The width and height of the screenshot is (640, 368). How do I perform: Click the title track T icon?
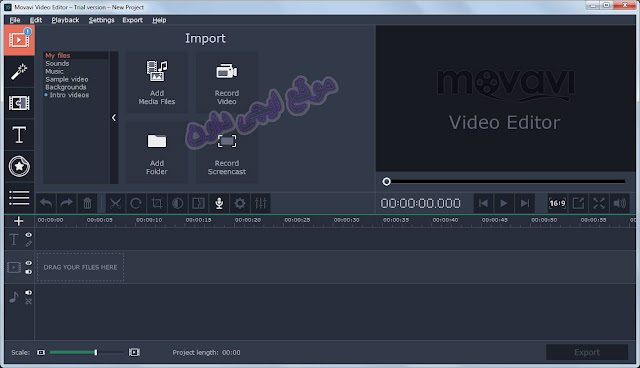pyautogui.click(x=14, y=239)
